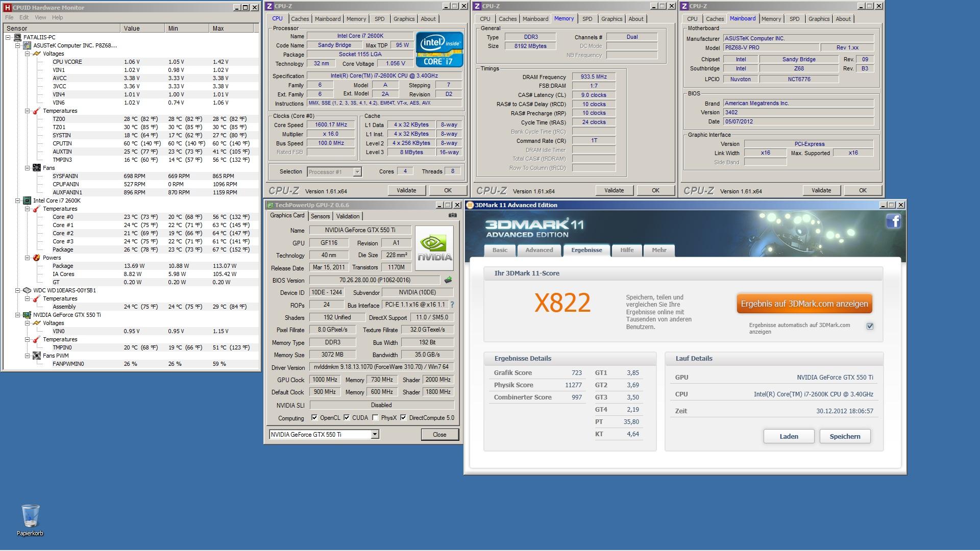
Task: Click the motherboard Voltages lightning icon
Action: point(37,54)
